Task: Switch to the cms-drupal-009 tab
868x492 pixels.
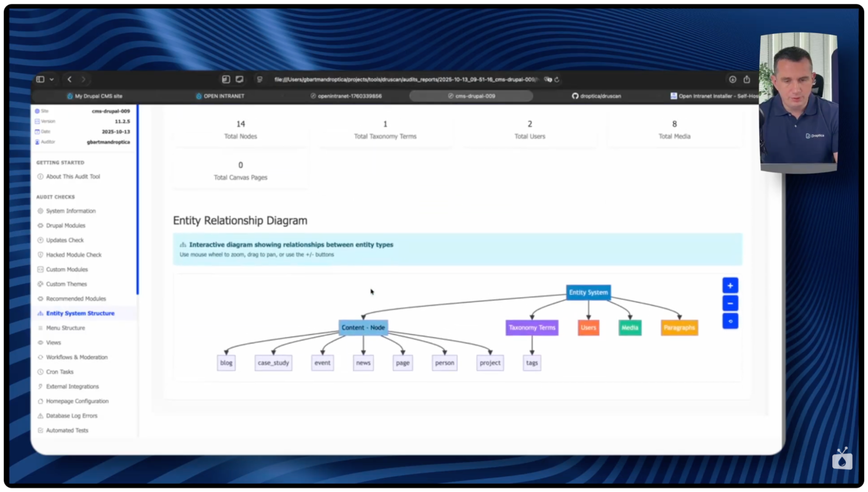Action: [x=471, y=96]
